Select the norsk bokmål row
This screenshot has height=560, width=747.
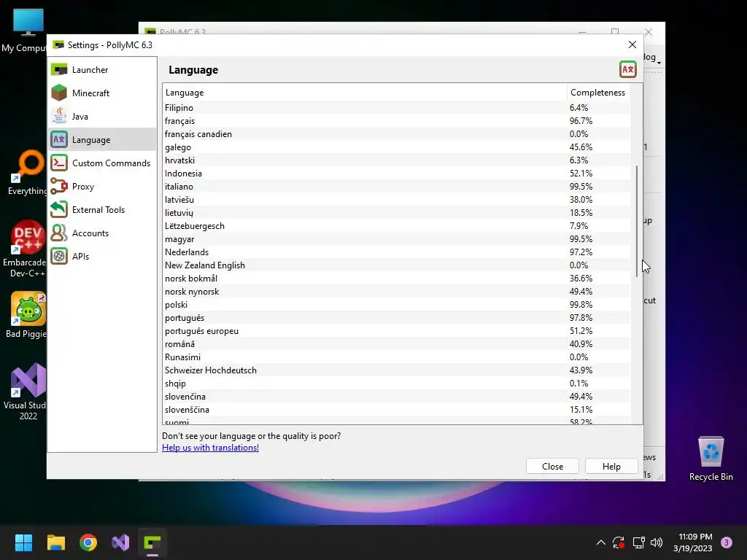pyautogui.click(x=397, y=279)
